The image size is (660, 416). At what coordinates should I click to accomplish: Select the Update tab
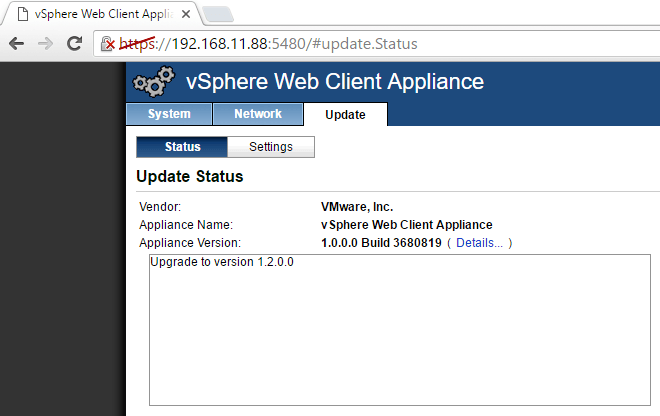(x=345, y=115)
